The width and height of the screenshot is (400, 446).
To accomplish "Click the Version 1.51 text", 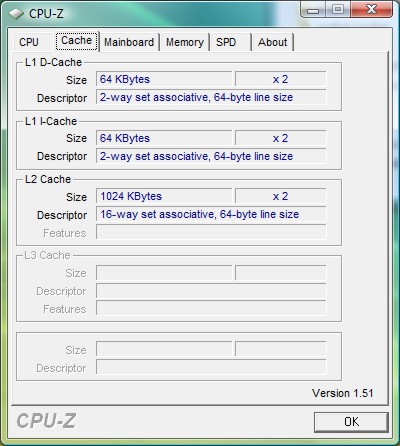I will tap(343, 393).
